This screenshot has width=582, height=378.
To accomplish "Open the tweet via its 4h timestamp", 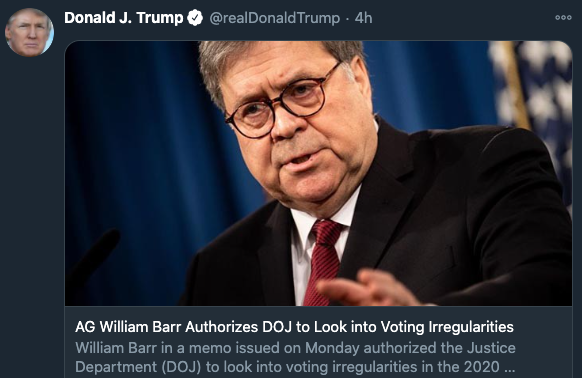I will pos(363,18).
